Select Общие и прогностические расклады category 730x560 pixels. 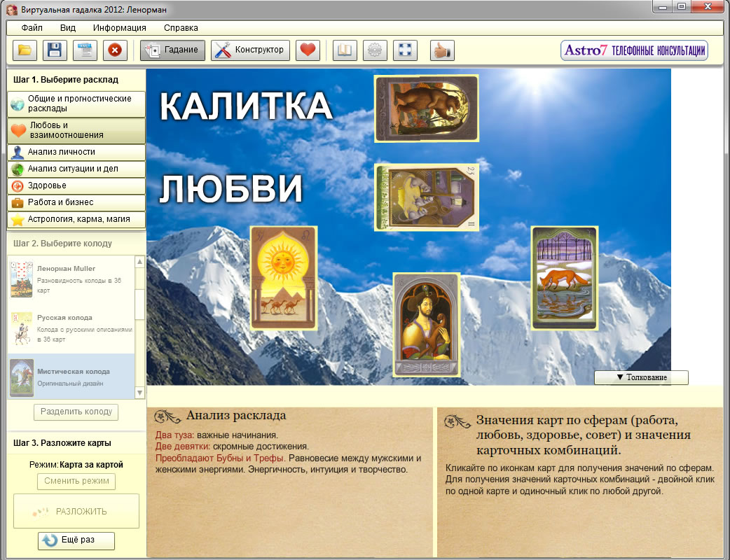click(77, 104)
